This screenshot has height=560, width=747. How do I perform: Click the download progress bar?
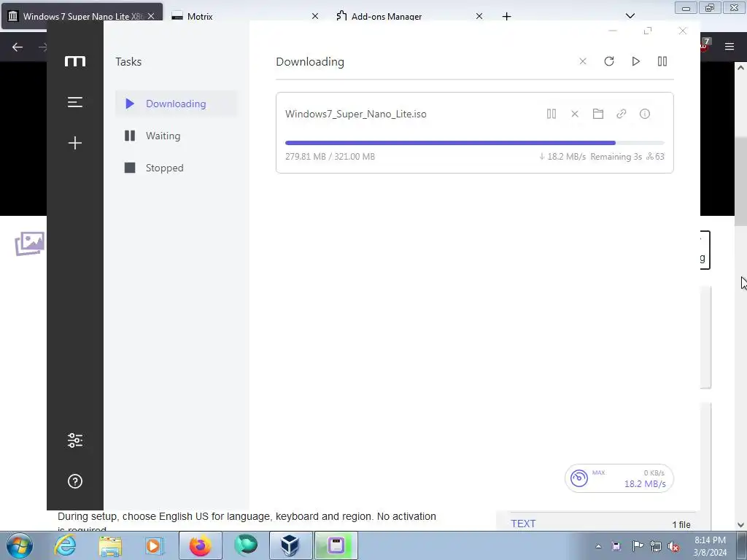coord(474,143)
